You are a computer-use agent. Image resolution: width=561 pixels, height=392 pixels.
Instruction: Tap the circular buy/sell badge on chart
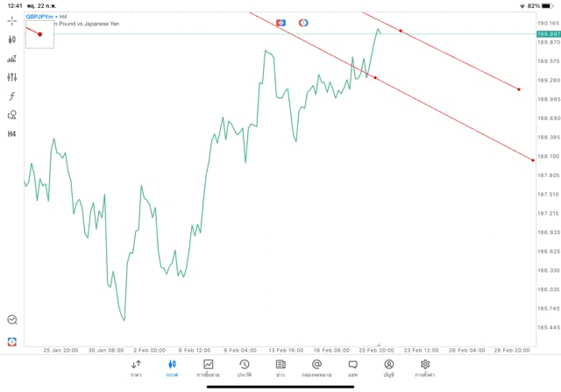[303, 22]
